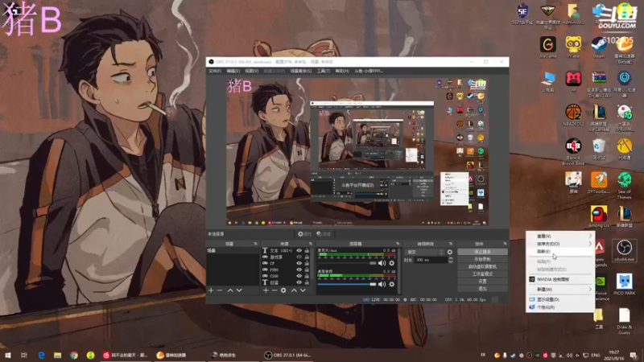Adjust transition duration spinner arrows
Screen dimensions: 644x362
(x=451, y=260)
